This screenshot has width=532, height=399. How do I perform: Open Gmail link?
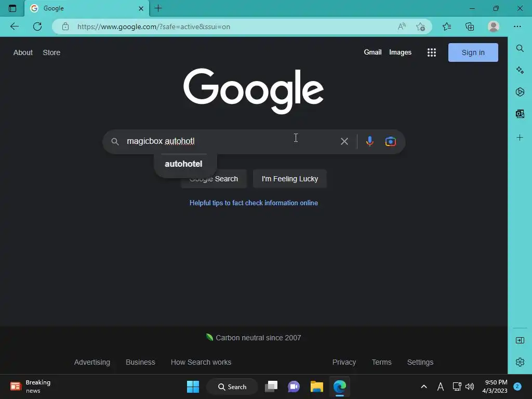(x=373, y=52)
